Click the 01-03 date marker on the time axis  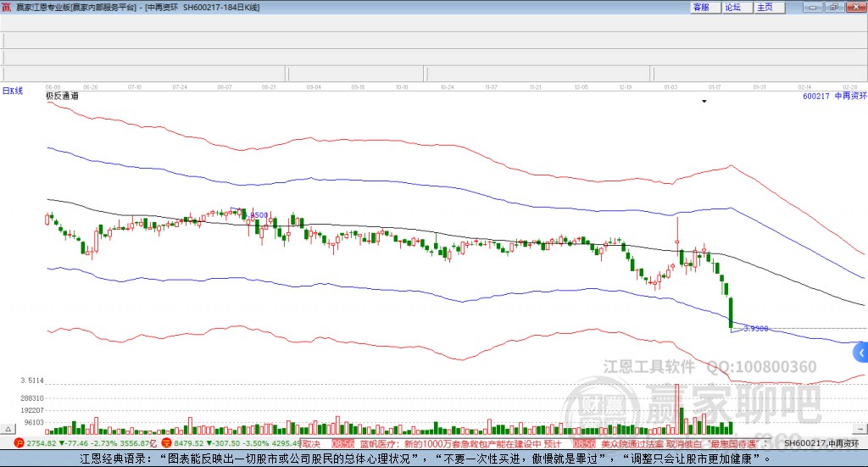pyautogui.click(x=670, y=86)
